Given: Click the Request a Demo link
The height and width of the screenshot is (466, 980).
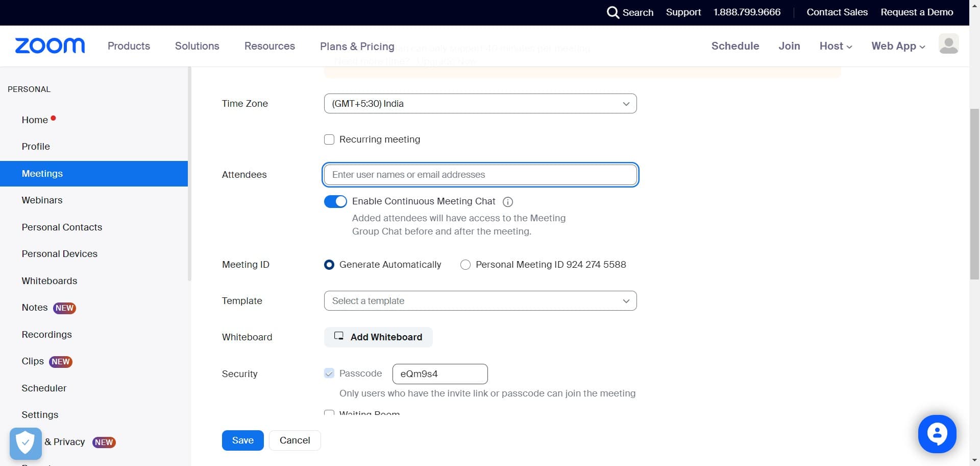Looking at the screenshot, I should coord(917,12).
